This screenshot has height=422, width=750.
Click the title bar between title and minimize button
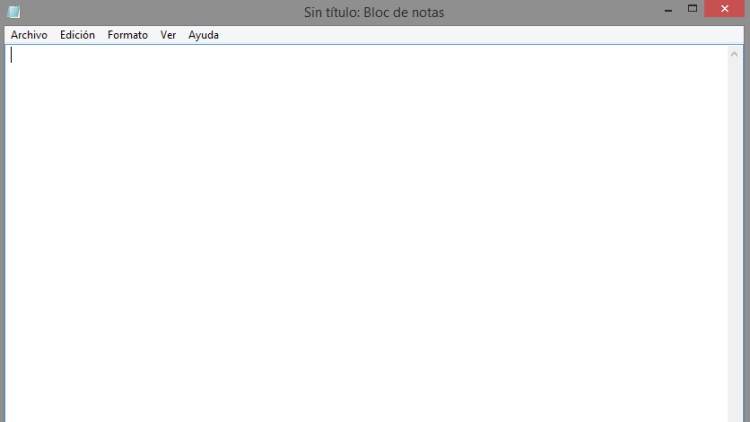click(x=560, y=12)
